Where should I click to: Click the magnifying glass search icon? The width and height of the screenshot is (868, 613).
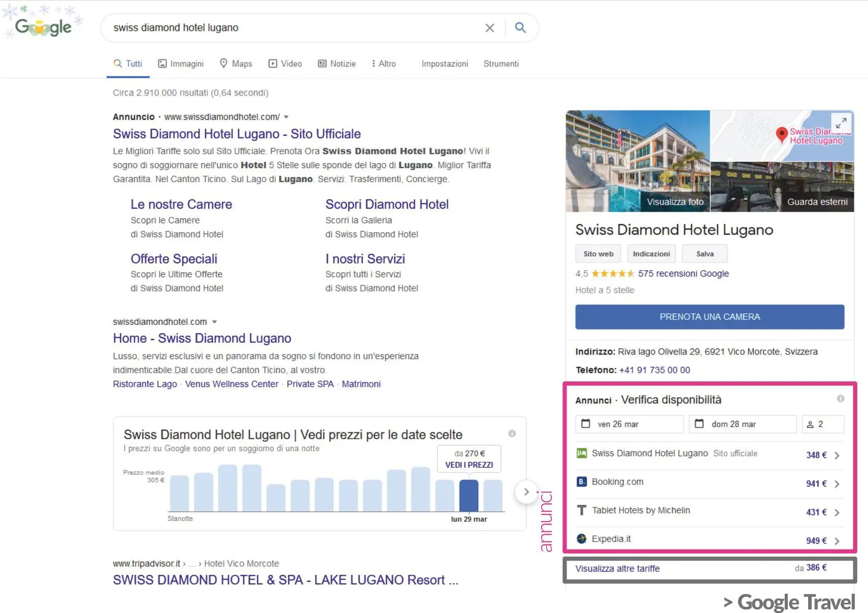[520, 28]
